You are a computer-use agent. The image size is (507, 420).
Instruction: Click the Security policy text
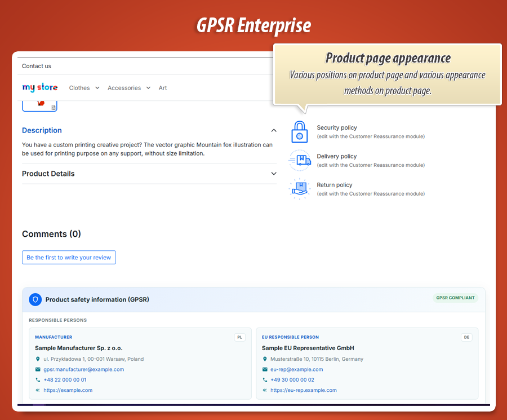point(337,127)
